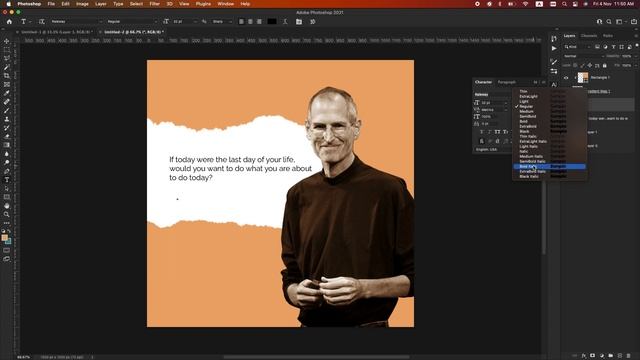640x360 pixels.
Task: Filter layers by type layer icon
Action: (613, 47)
